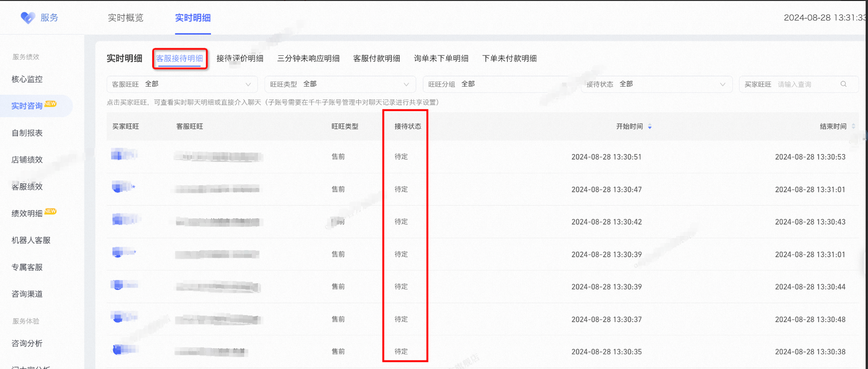Image resolution: width=868 pixels, height=369 pixels.
Task: Switch to the 实时概览 top tab
Action: point(126,18)
